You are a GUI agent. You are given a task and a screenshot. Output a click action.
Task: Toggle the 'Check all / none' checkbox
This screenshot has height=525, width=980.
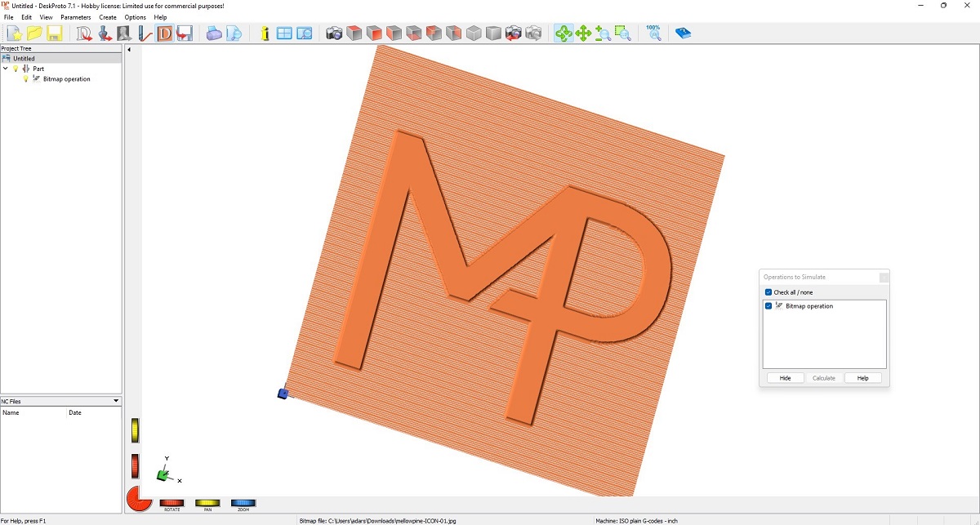pyautogui.click(x=768, y=292)
